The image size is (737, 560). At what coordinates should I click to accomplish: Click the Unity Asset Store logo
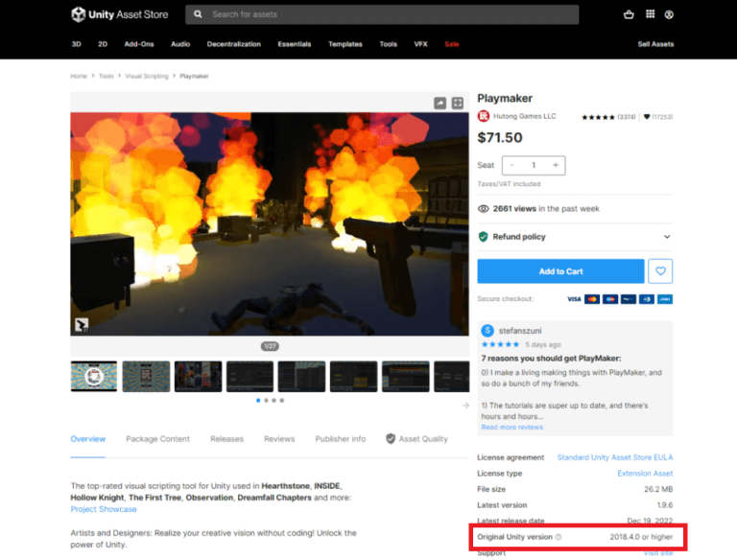click(119, 14)
